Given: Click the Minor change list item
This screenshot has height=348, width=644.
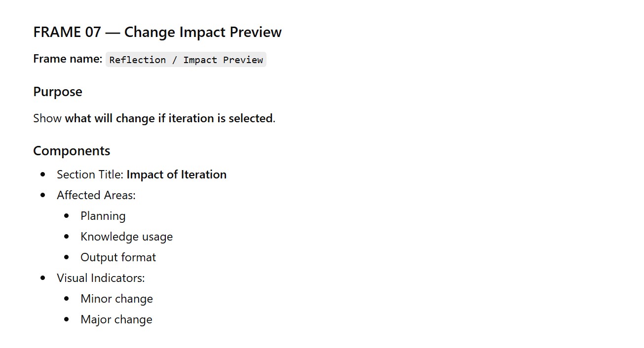Looking at the screenshot, I should 116,299.
